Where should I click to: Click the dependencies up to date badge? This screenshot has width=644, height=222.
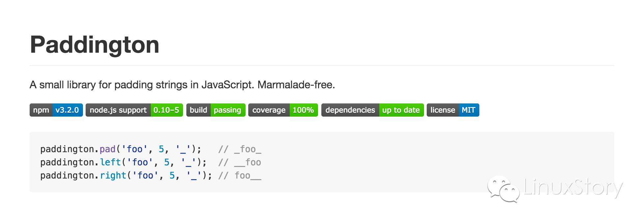(372, 110)
